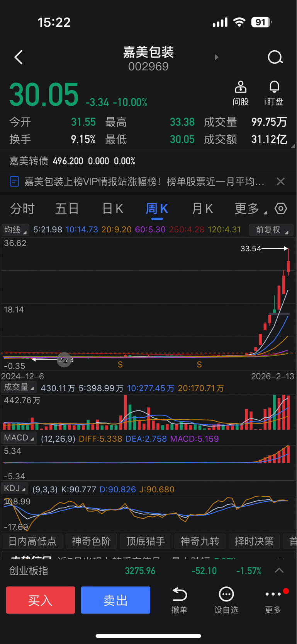Switch to the 分时 tab
This screenshot has width=297, height=644.
pos(22,209)
